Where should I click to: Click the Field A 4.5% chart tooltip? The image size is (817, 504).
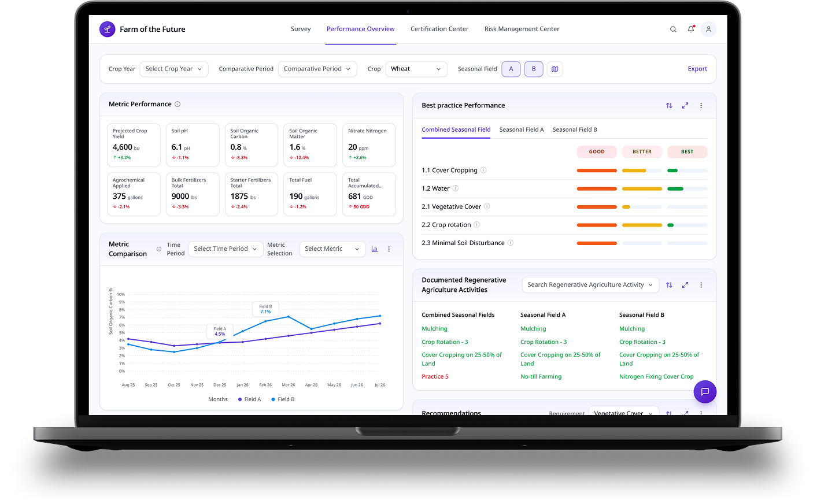220,331
